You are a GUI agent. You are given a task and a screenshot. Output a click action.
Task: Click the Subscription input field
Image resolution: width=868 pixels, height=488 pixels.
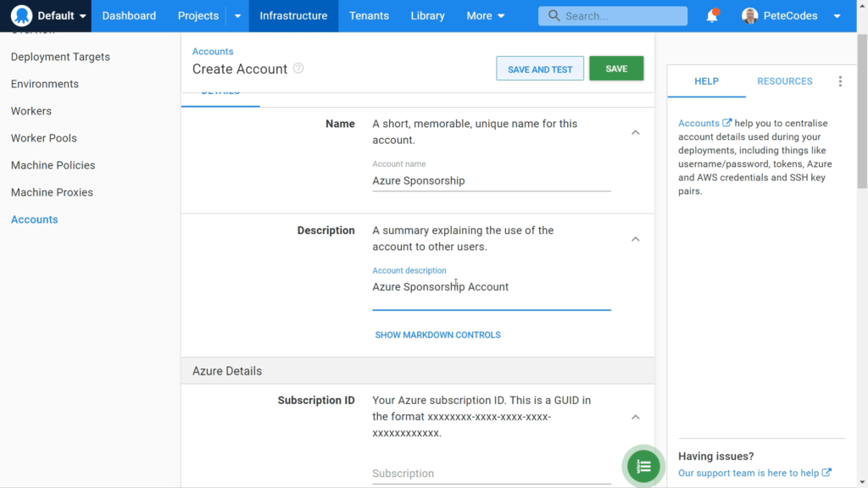(x=492, y=474)
